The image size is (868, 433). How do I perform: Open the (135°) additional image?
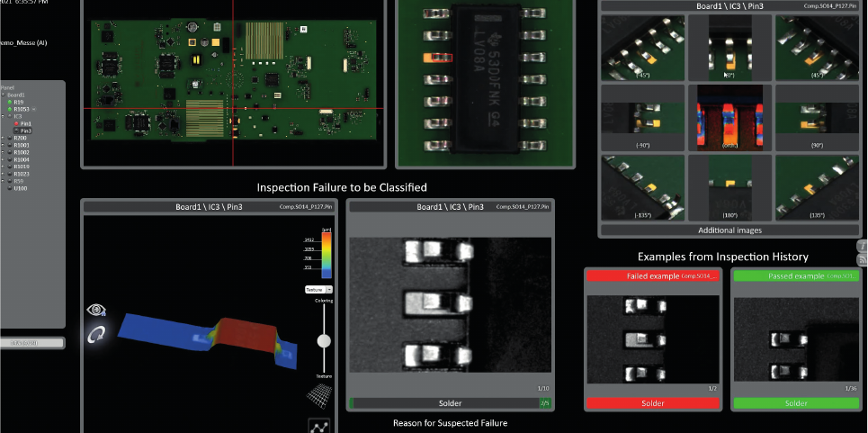tap(817, 187)
